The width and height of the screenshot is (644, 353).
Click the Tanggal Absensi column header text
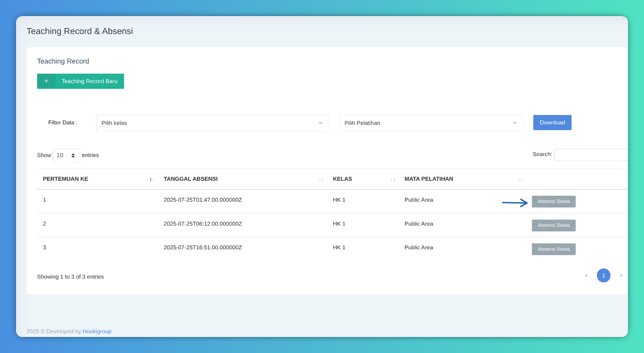[190, 179]
